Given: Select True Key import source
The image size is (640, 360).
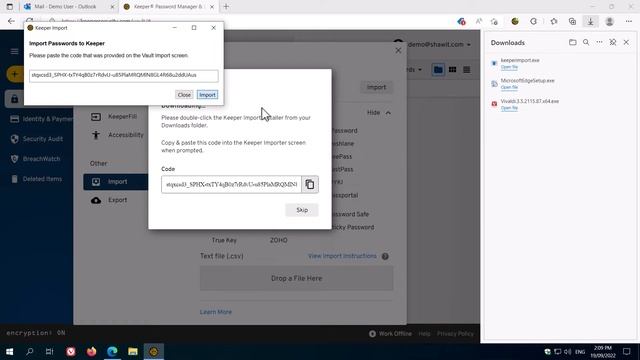Looking at the screenshot, I should (224, 240).
